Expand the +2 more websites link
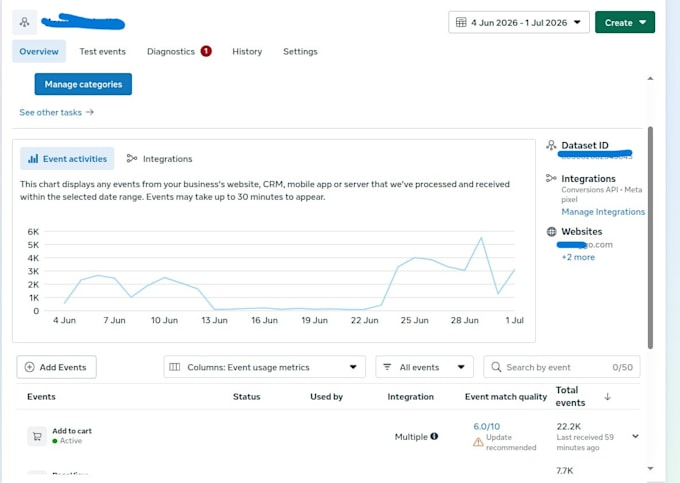The image size is (680, 483). [578, 257]
